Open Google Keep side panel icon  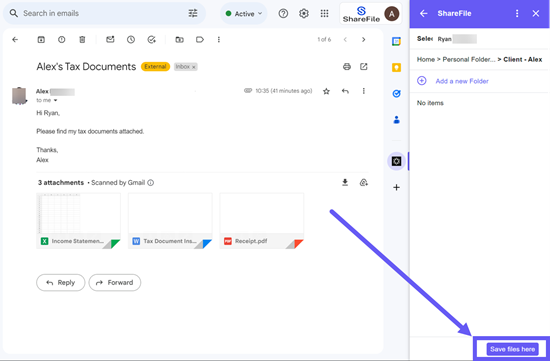tap(396, 68)
